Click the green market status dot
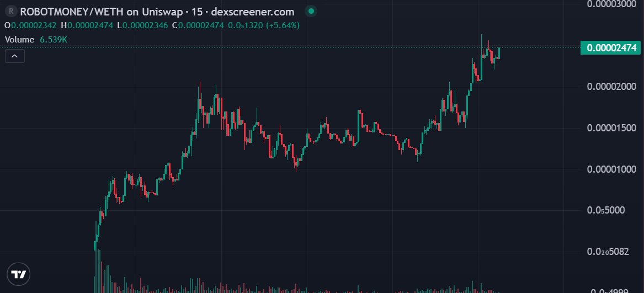The image size is (644, 293). click(x=311, y=12)
